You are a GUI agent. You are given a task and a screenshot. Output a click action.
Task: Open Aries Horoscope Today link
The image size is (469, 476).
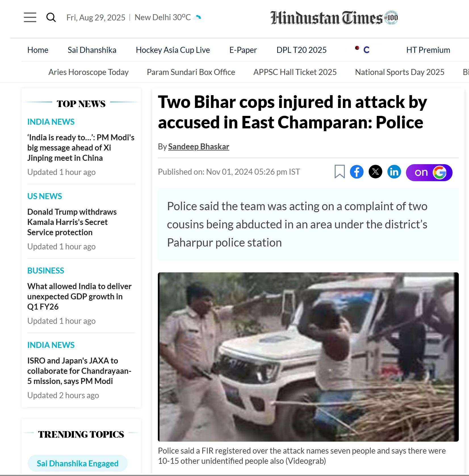88,72
